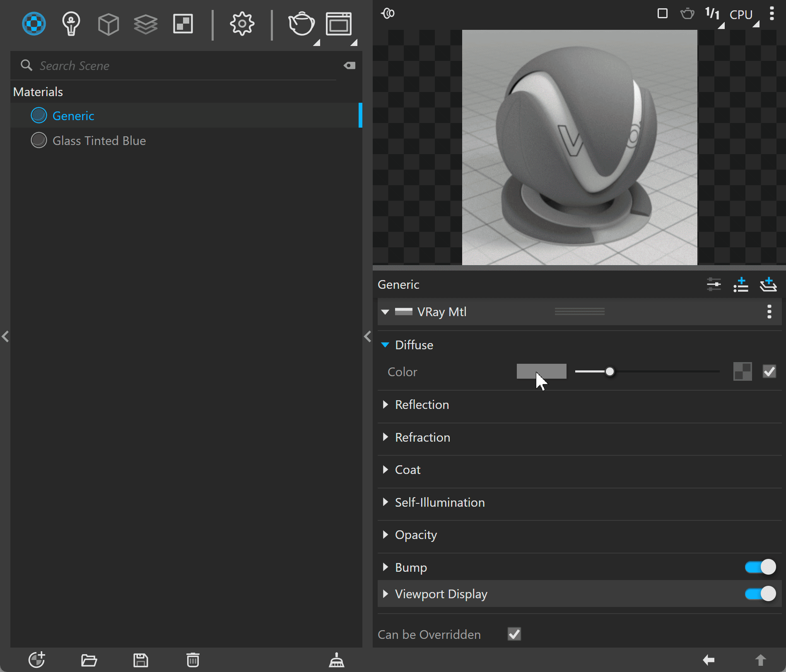The height and width of the screenshot is (672, 786).
Task: Click the Create Asset plus icon
Action: click(x=37, y=660)
